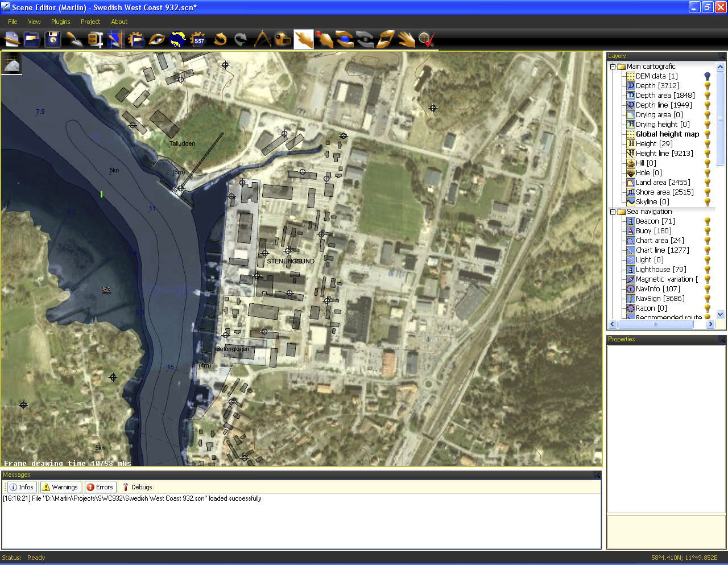This screenshot has height=565, width=728.
Task: Click the New scene document icon
Action: coord(12,39)
